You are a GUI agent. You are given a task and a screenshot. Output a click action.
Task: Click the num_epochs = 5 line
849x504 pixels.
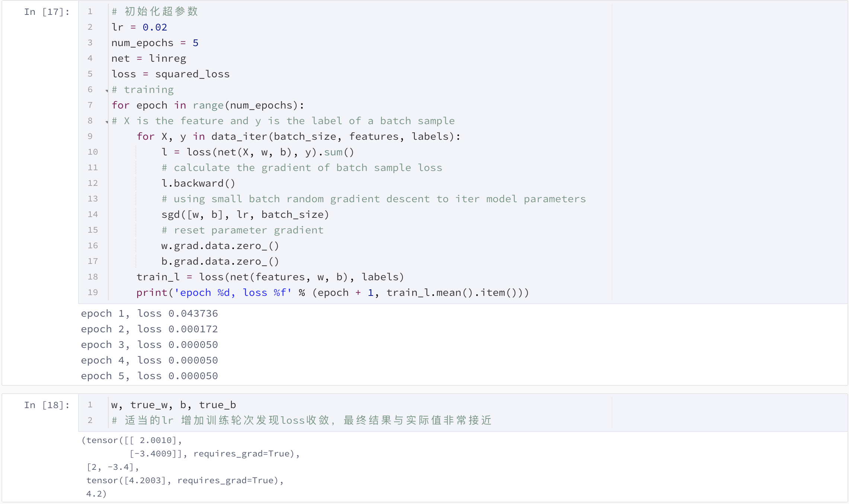tap(155, 43)
